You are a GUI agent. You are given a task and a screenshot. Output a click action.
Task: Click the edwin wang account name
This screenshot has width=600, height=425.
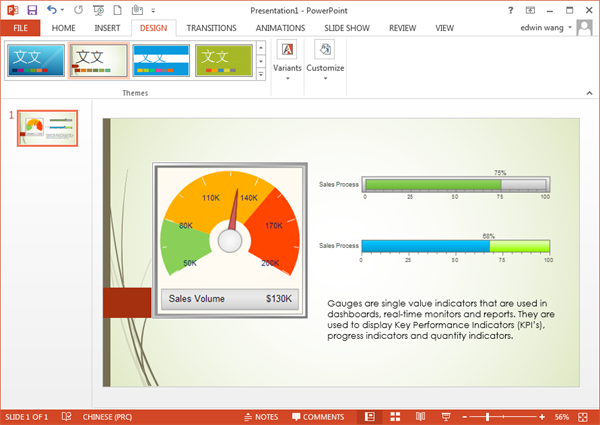[543, 28]
